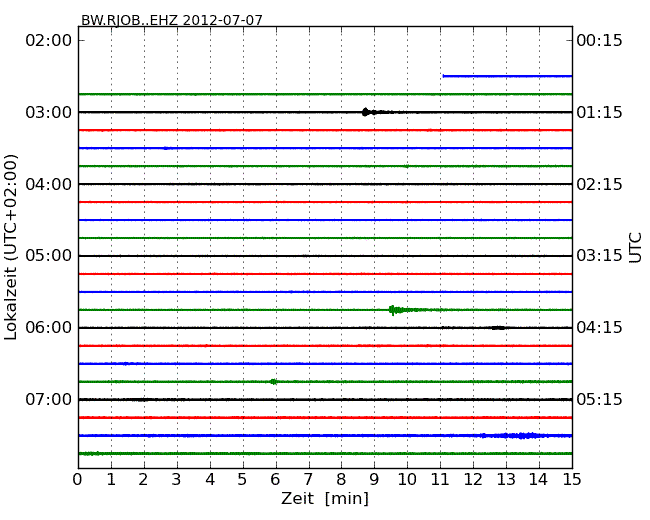Click the plot title BW.RJOB..EHZ 2012-07-07
The height and width of the screenshot is (520, 650).
(172, 20)
